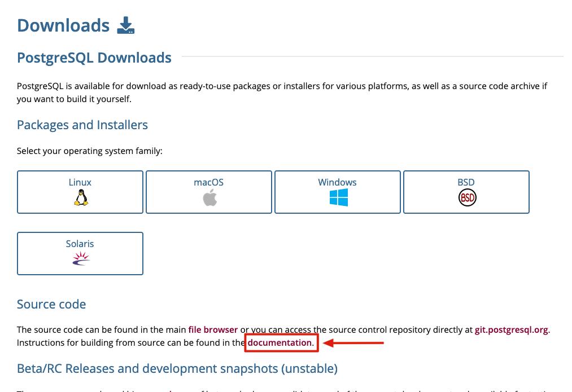
Task: Click the Downloads page heading
Action: [63, 25]
